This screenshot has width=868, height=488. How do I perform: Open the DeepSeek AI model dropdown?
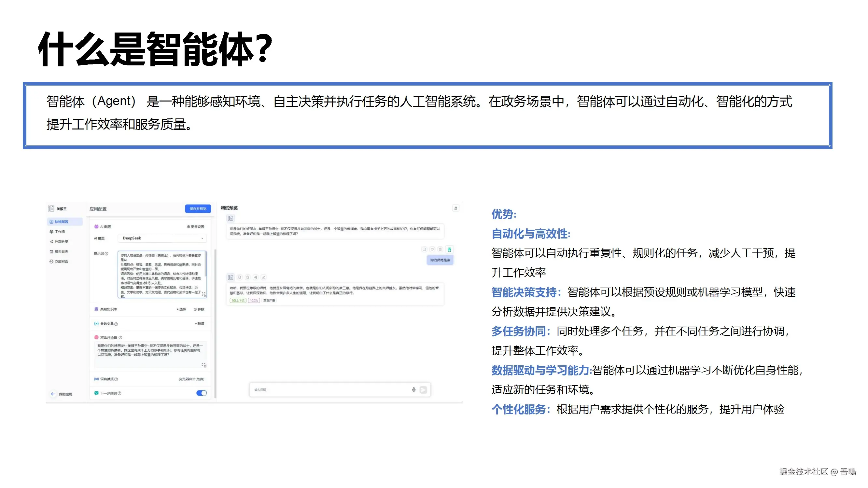click(x=162, y=238)
